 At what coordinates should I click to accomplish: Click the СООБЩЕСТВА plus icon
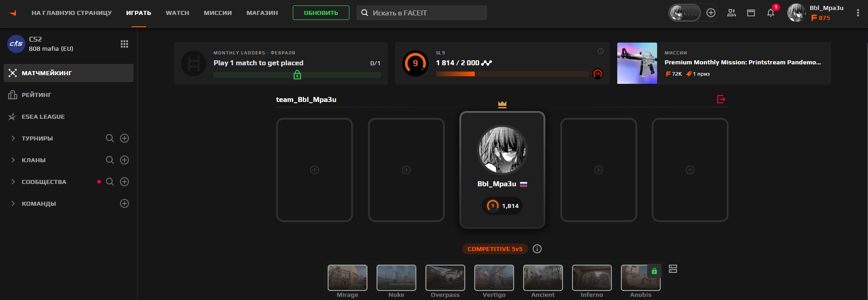124,182
